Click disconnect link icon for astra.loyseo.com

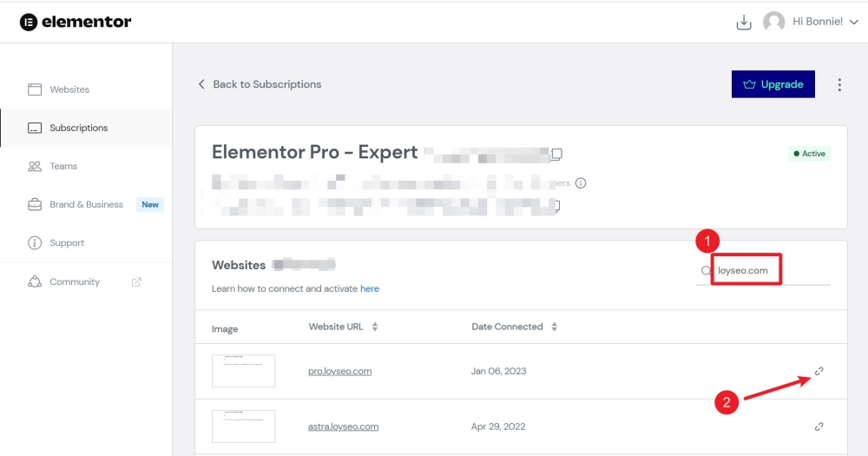[819, 426]
